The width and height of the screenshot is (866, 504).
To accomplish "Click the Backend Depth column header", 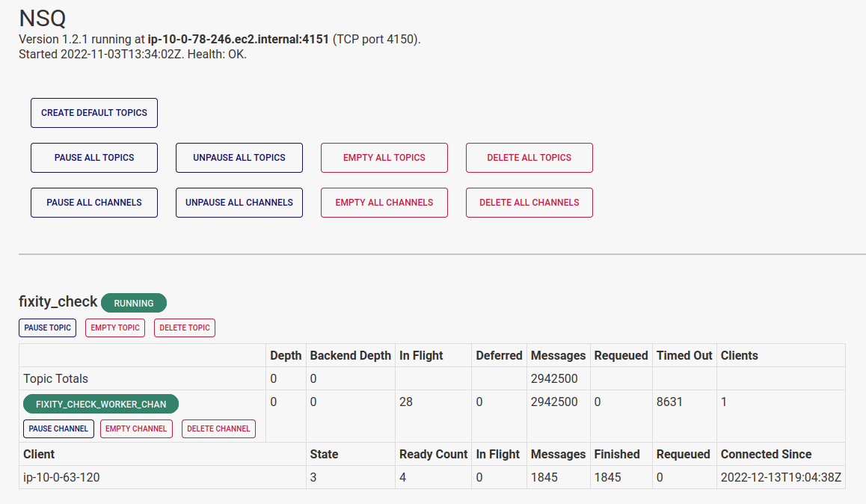I will tap(350, 355).
